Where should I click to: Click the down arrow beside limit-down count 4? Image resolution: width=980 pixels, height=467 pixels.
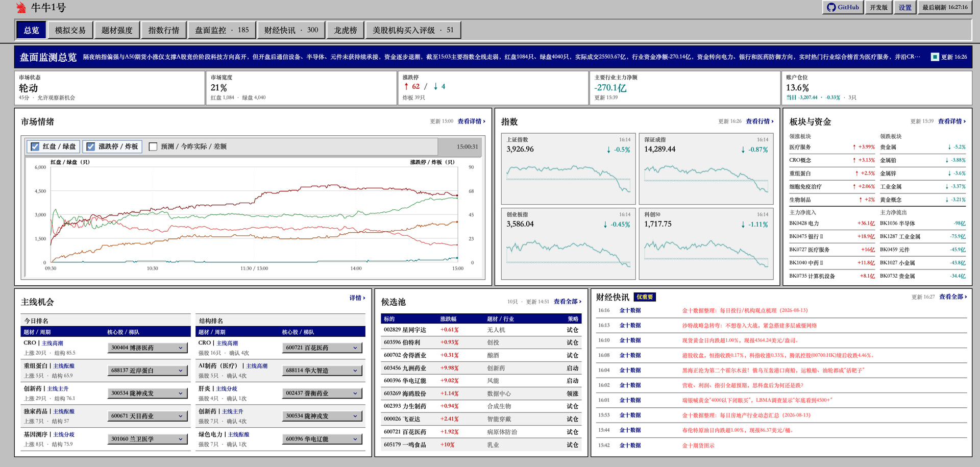(435, 87)
